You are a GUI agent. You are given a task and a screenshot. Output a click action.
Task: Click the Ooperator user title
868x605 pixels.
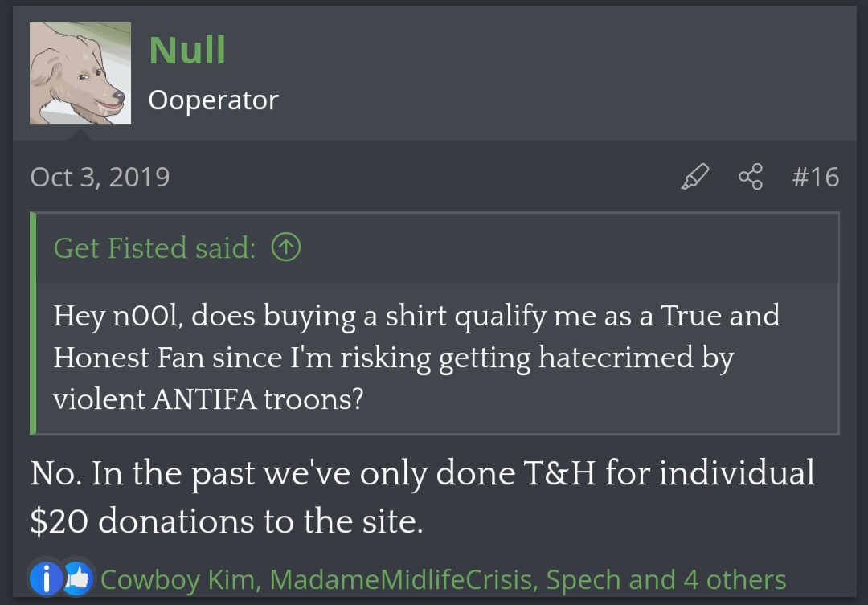coord(213,100)
